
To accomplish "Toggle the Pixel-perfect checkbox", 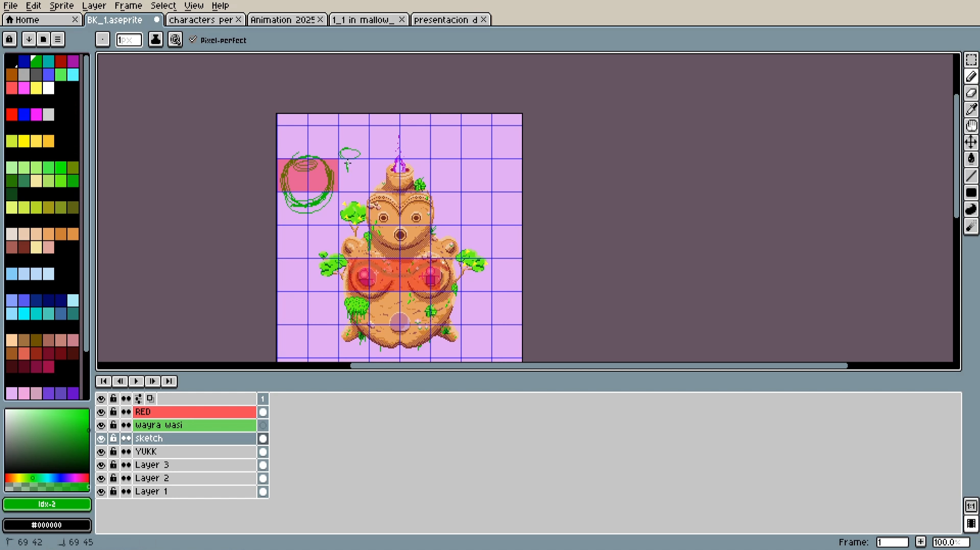I will pos(193,39).
